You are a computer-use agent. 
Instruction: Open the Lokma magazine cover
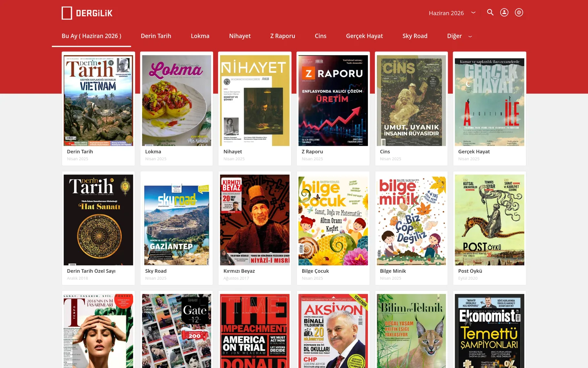click(176, 101)
